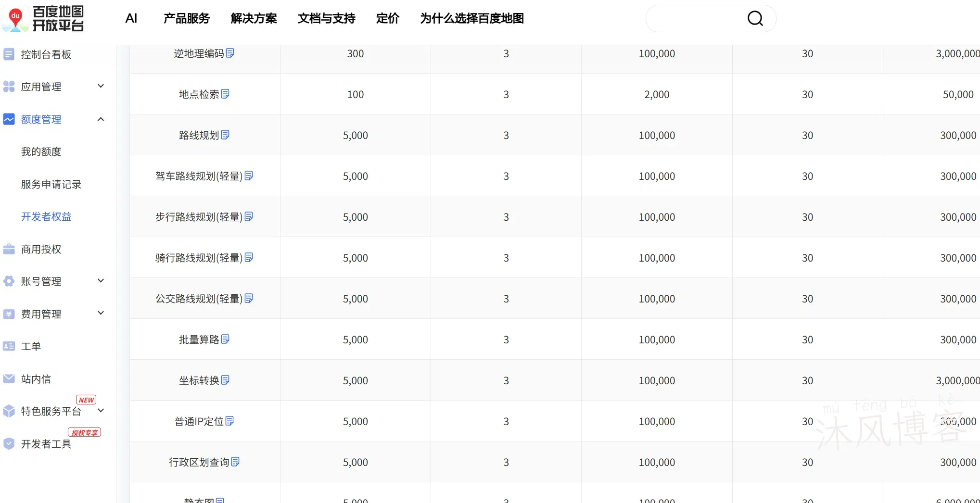Collapse the 额度管理 section
The image size is (980, 503).
click(x=101, y=119)
